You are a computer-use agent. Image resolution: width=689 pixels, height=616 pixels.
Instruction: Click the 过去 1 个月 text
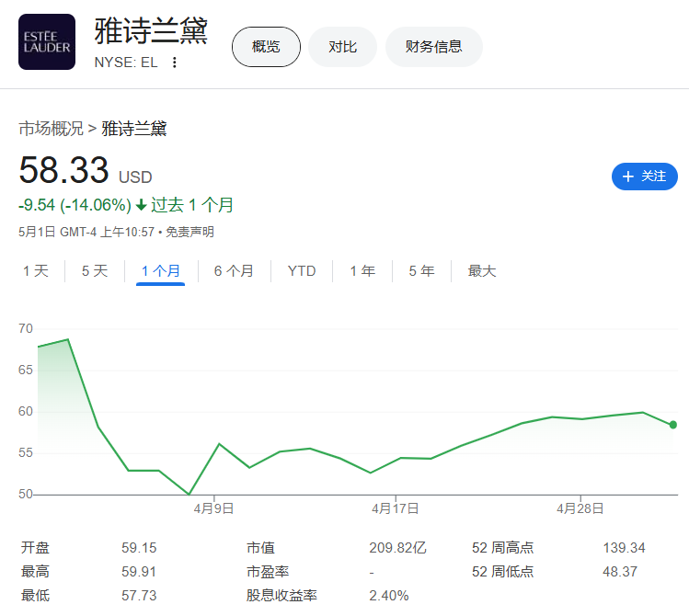click(x=192, y=205)
